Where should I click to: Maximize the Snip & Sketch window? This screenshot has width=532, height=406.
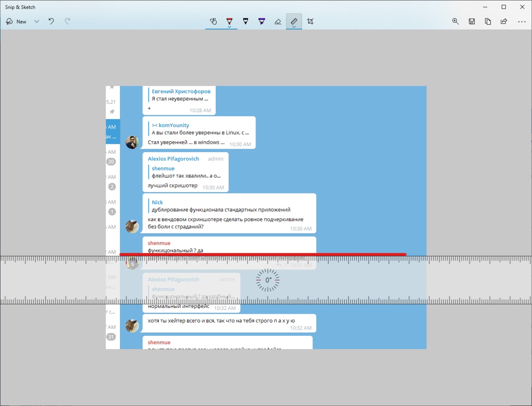coord(504,7)
